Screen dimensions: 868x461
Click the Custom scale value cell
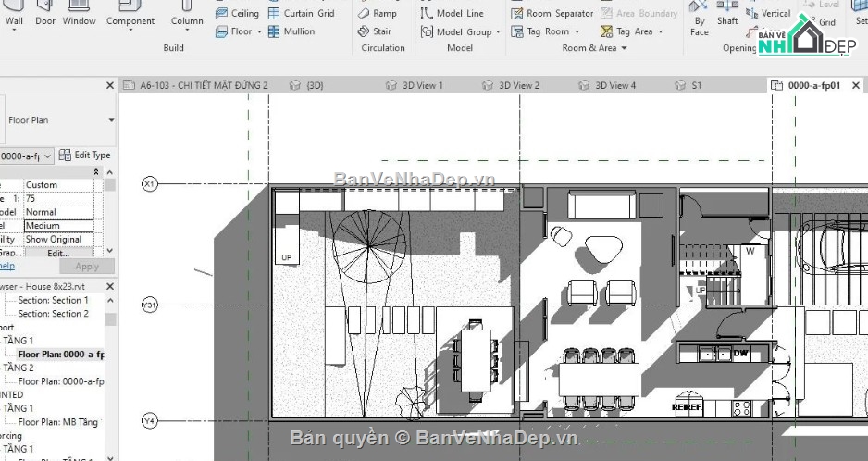click(x=58, y=184)
